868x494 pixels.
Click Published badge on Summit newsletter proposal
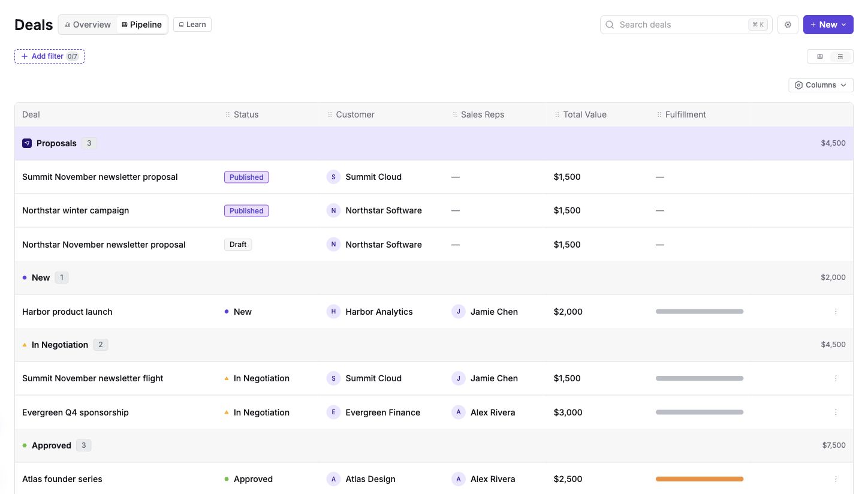(x=246, y=177)
